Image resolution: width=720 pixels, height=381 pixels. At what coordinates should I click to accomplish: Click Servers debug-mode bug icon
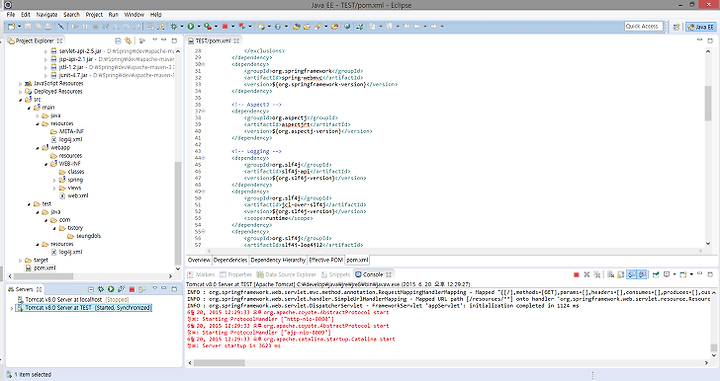click(101, 289)
